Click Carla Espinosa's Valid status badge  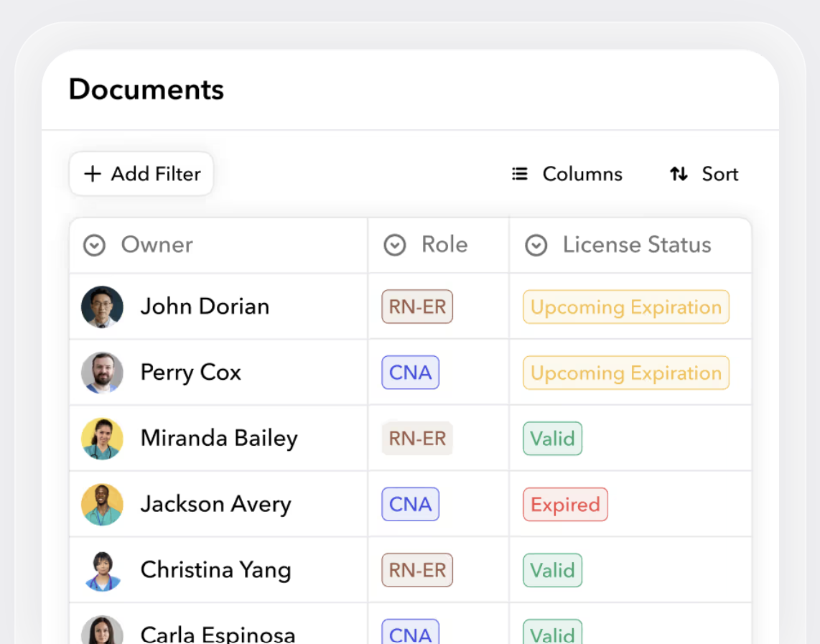pos(553,632)
